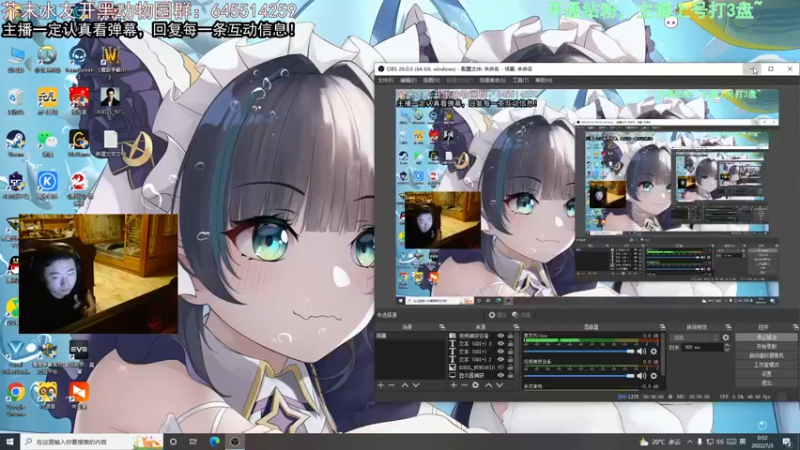Increase the transition duration with the up stepper
The image size is (800, 450).
(x=727, y=345)
